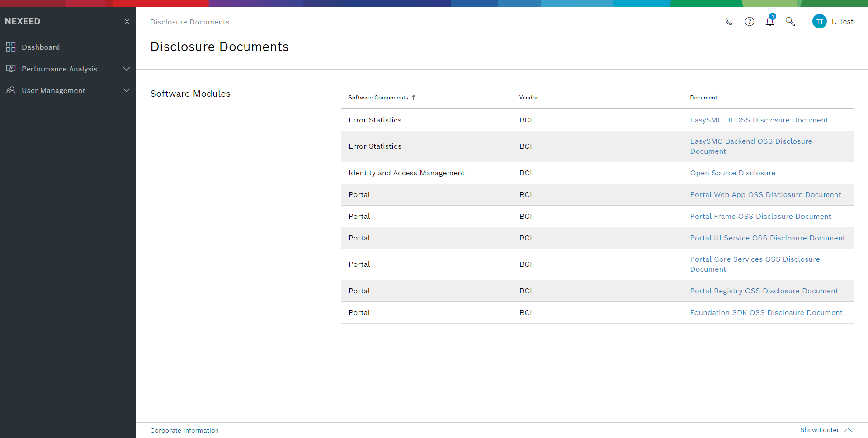This screenshot has height=438, width=868.
Task: Open the T. Test user avatar
Action: point(819,21)
